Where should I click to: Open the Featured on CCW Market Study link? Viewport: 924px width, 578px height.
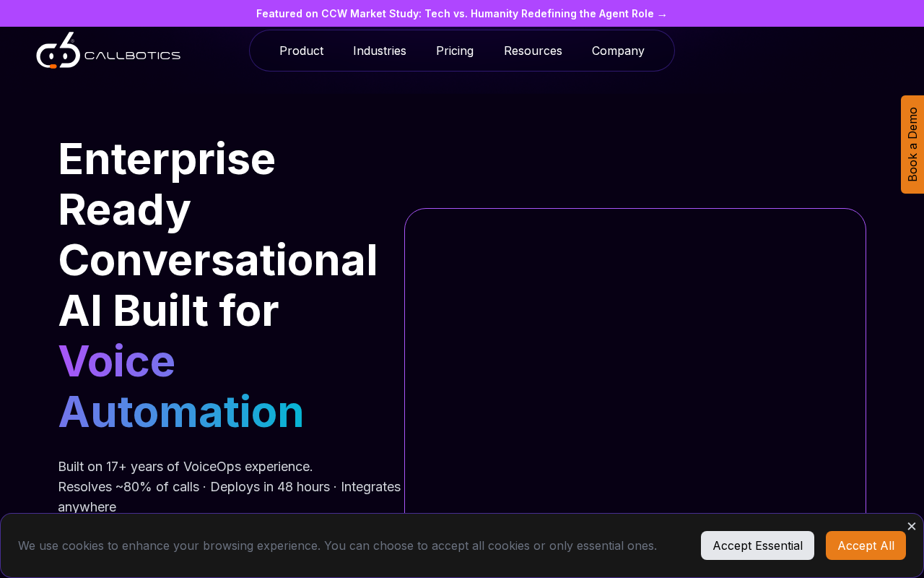[x=455, y=14]
